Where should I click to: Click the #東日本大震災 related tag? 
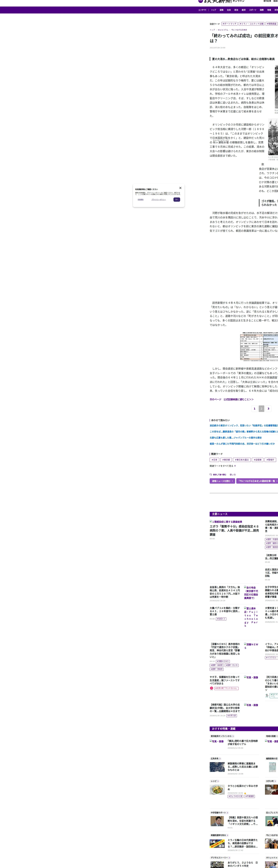[242, 460]
